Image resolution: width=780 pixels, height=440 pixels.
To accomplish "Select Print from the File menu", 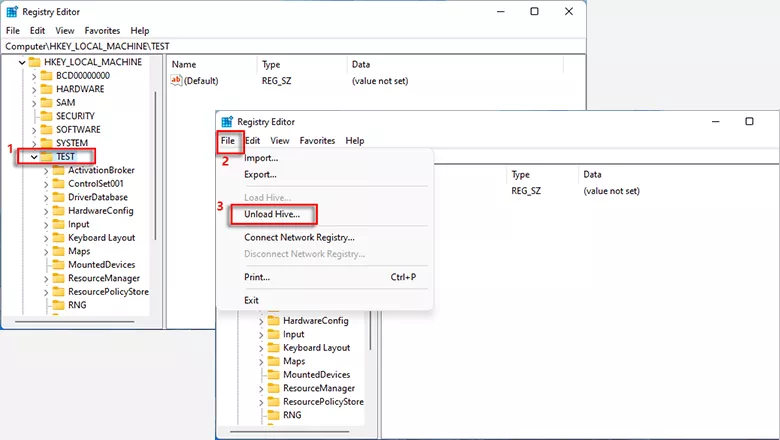I will tap(257, 277).
